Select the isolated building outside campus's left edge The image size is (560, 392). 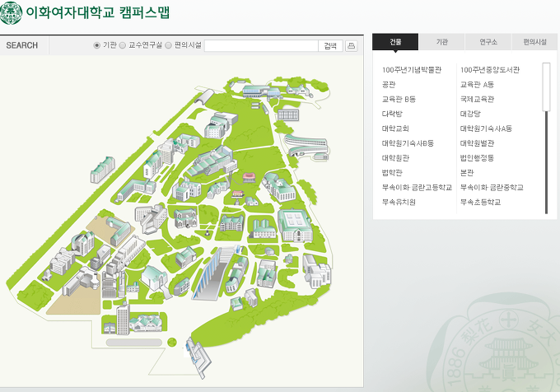pos(102,170)
